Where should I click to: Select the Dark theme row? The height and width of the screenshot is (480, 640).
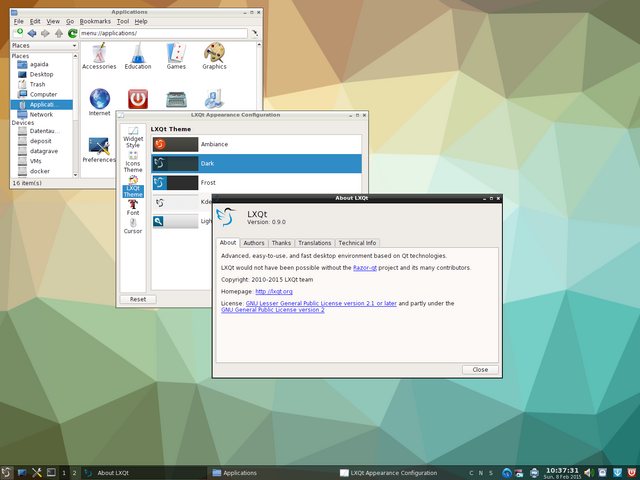(257, 163)
